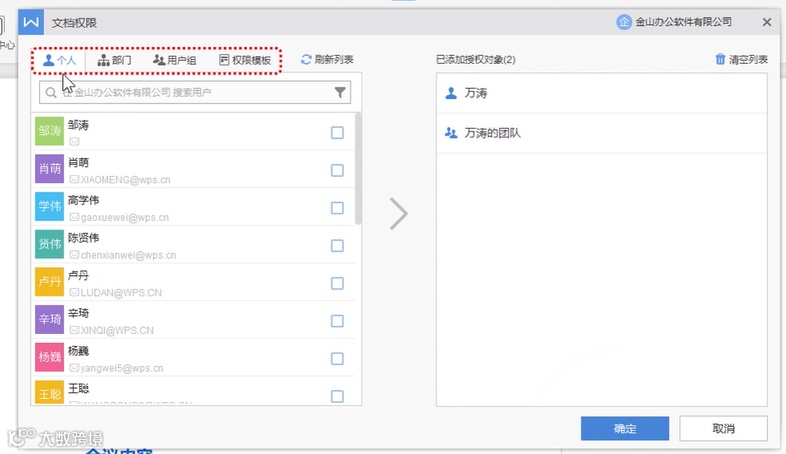The image size is (786, 454).
Task: Click email XINQI@WPS.CN
Action: tap(117, 330)
